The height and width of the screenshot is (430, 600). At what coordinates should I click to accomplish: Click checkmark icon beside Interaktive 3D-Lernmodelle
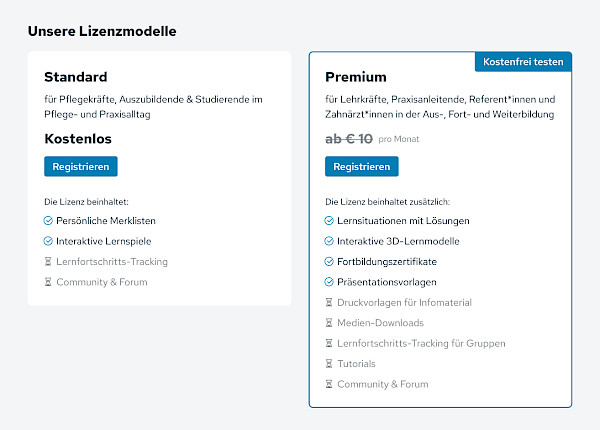pos(329,241)
